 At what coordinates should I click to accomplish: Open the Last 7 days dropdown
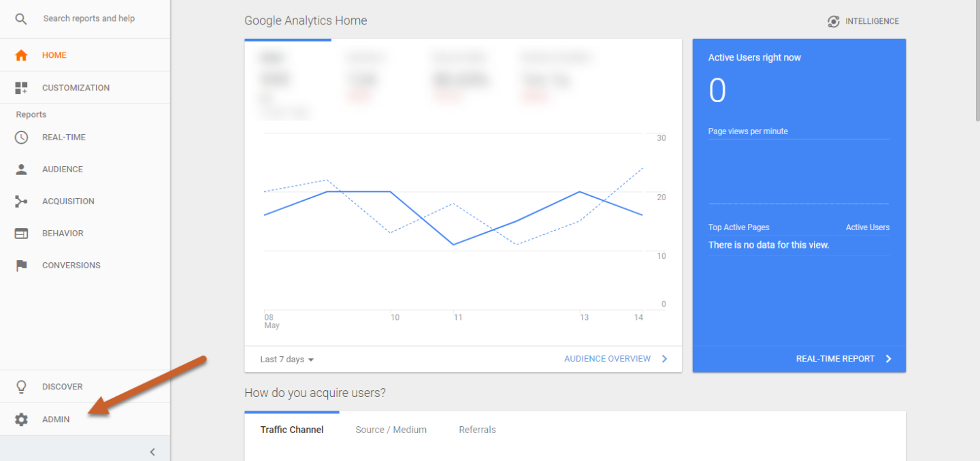(x=287, y=360)
